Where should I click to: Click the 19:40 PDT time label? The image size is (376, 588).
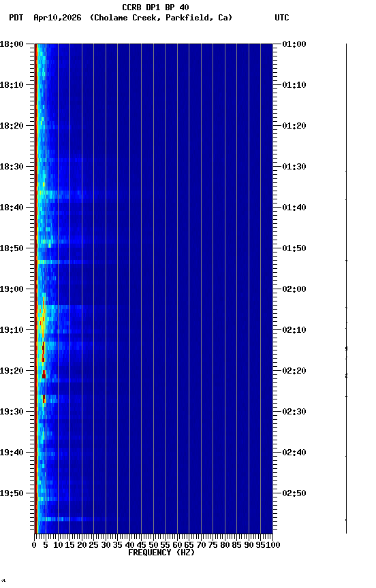tap(12, 453)
